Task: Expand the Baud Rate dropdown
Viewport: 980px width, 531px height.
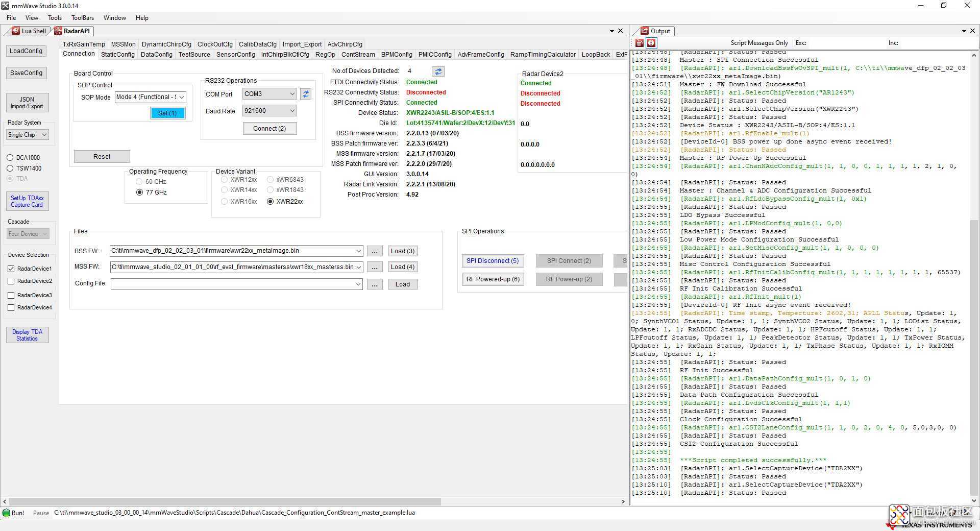Action: (x=292, y=111)
